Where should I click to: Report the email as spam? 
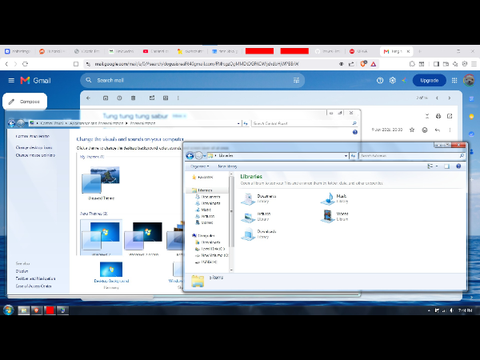click(119, 98)
